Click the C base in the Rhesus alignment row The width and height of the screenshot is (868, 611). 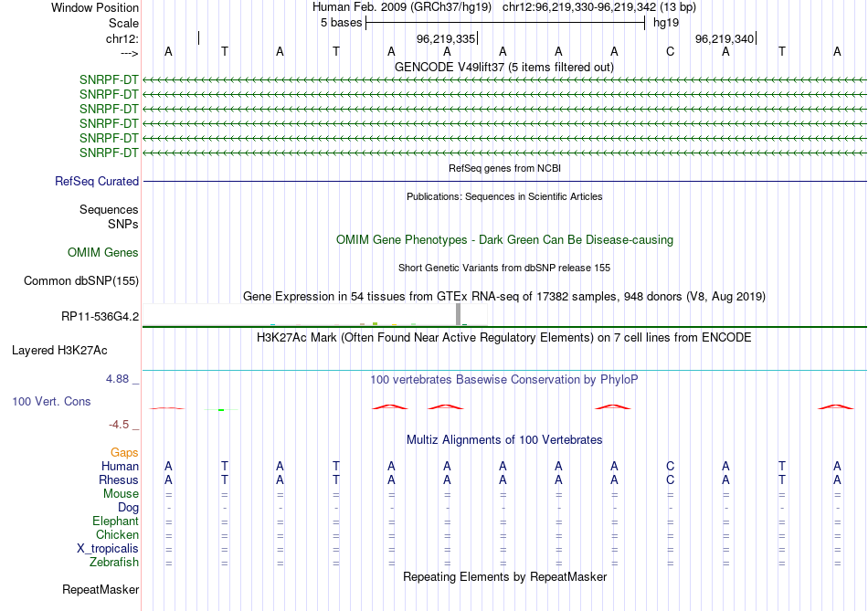click(x=670, y=480)
